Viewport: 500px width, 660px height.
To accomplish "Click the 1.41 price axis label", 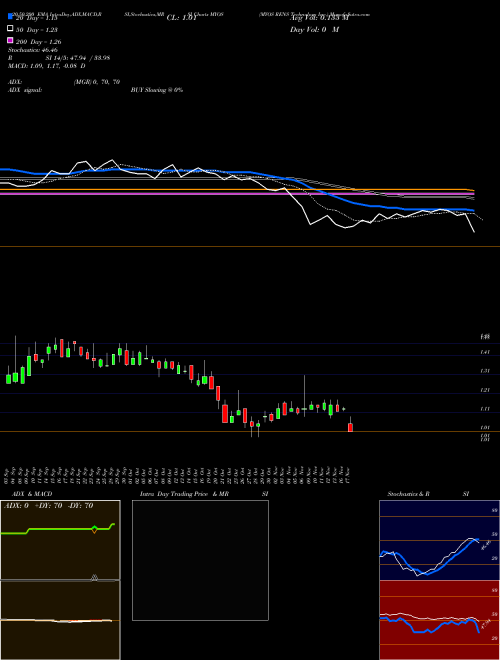I will [485, 352].
